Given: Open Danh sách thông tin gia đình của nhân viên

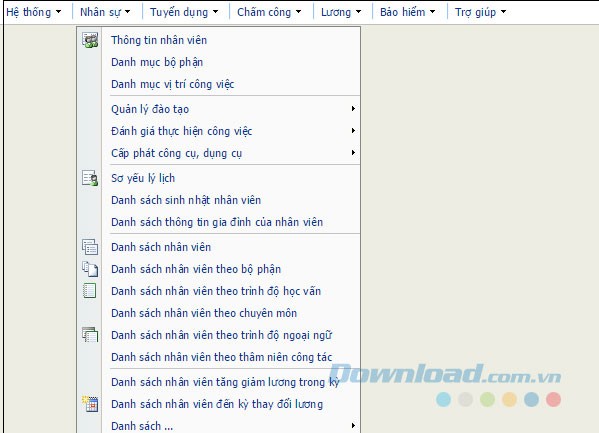Looking at the screenshot, I should pos(217,222).
